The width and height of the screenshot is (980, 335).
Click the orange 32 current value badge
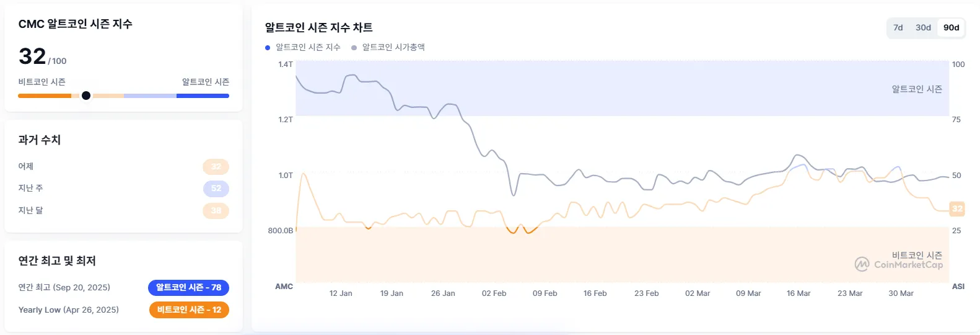pos(957,208)
